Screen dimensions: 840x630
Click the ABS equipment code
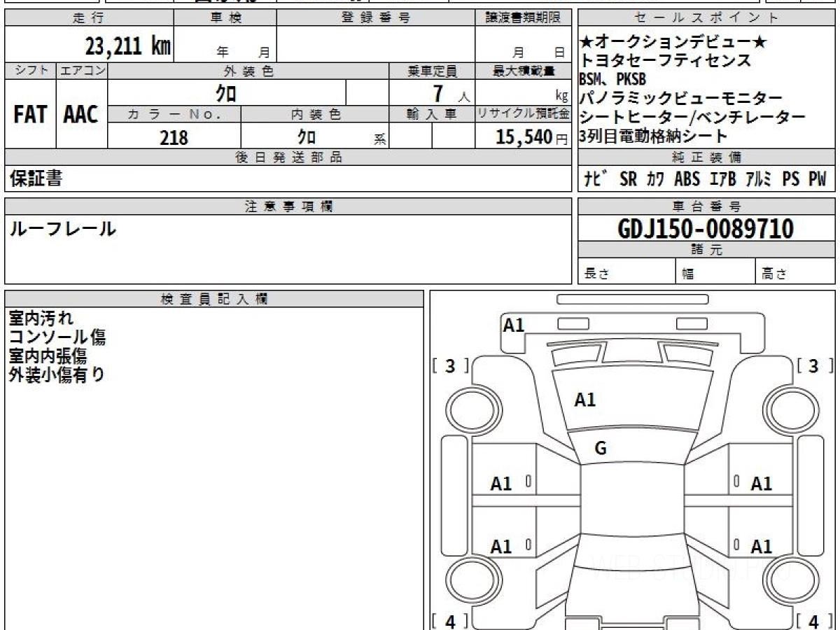click(687, 179)
